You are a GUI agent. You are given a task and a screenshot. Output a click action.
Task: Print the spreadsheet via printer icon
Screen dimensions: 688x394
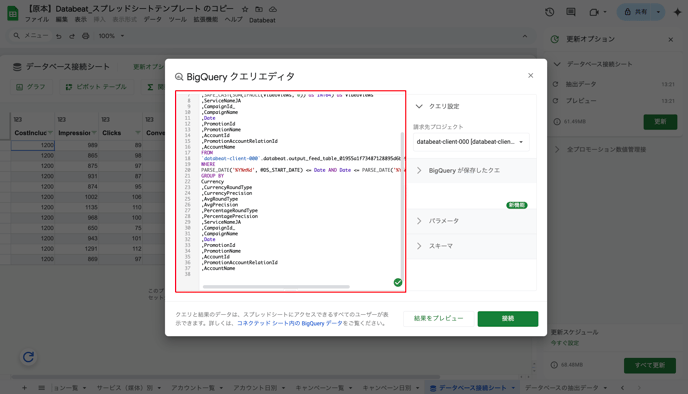(x=86, y=36)
